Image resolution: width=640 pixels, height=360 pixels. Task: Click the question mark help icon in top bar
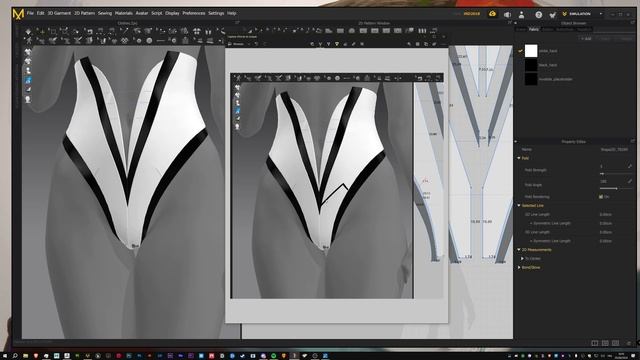(x=539, y=14)
